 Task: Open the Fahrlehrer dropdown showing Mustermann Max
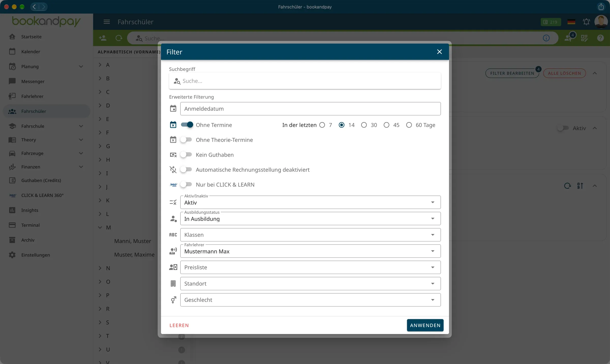click(x=310, y=251)
